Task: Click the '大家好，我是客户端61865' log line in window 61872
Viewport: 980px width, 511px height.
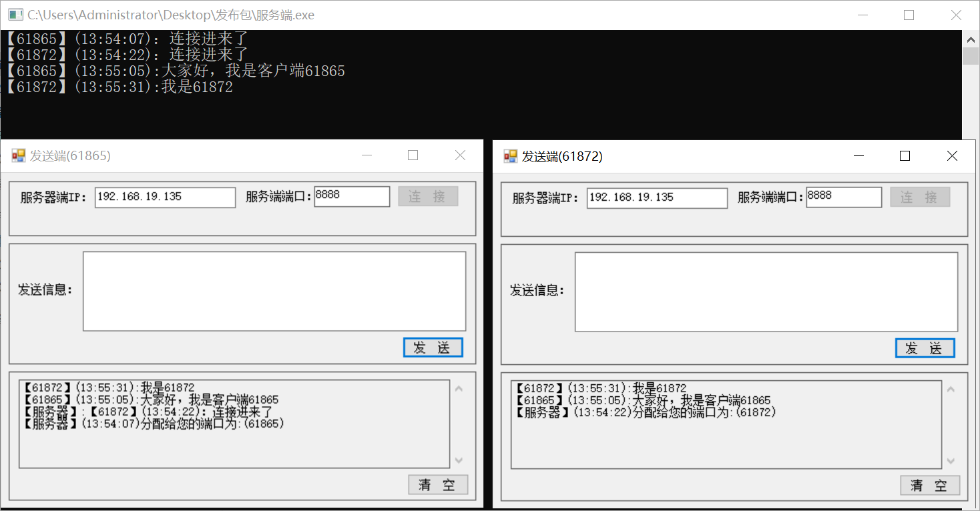Action: [643, 400]
